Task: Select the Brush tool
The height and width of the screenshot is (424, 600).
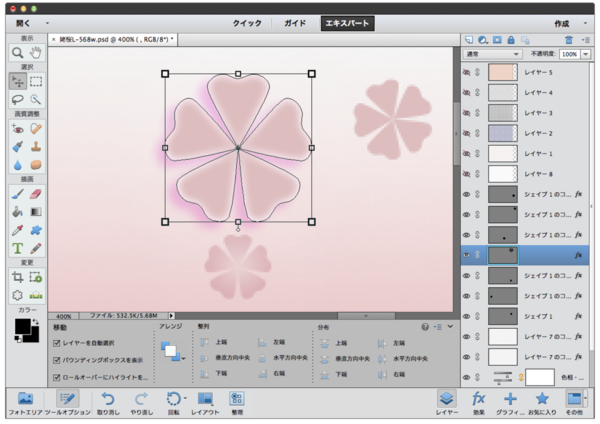Action: [x=18, y=194]
